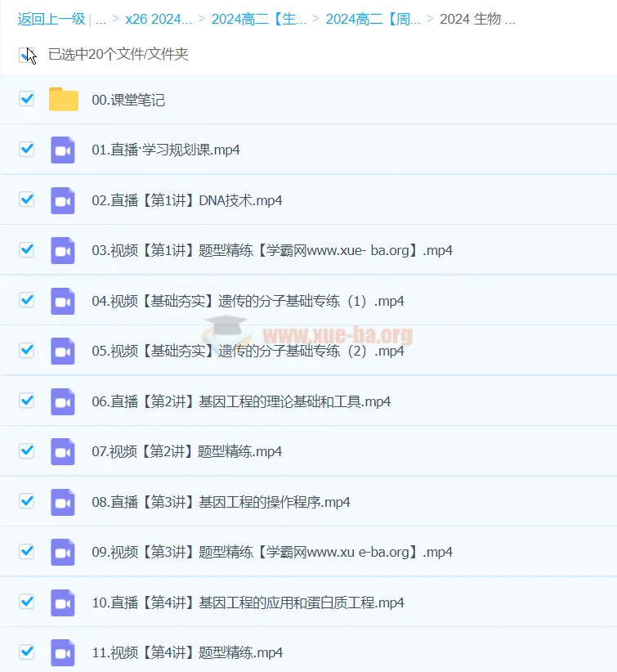Click video icon for 02.直播【第1讲】DNA技术.mp4

[63, 200]
